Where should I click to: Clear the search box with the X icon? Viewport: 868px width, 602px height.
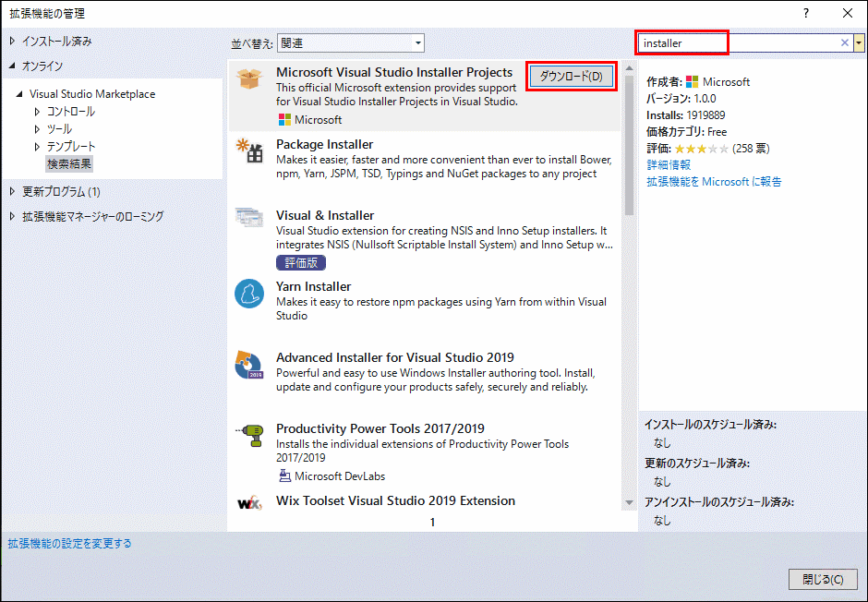point(845,42)
